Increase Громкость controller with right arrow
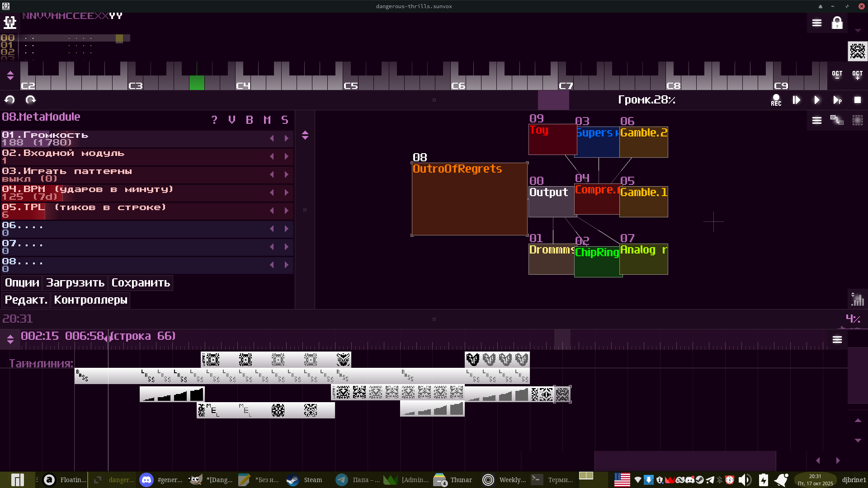868x488 pixels. pos(286,138)
